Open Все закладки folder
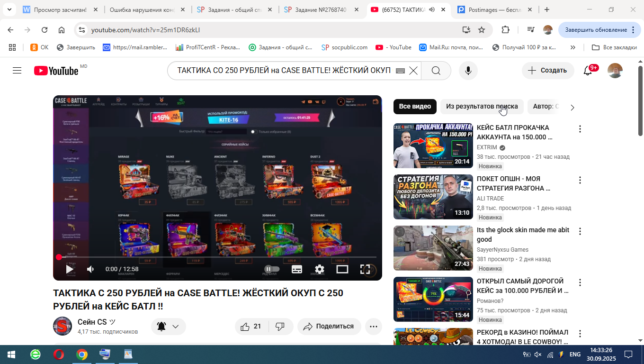644x364 pixels. click(x=614, y=47)
